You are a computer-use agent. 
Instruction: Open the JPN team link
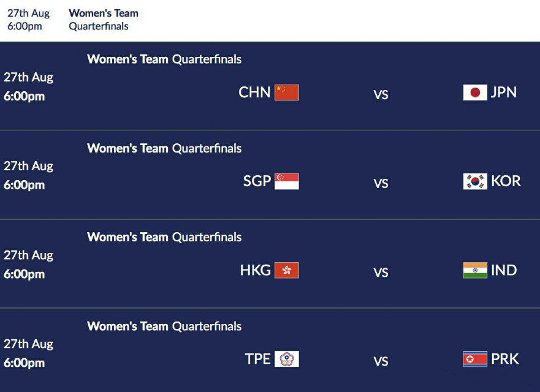point(503,92)
